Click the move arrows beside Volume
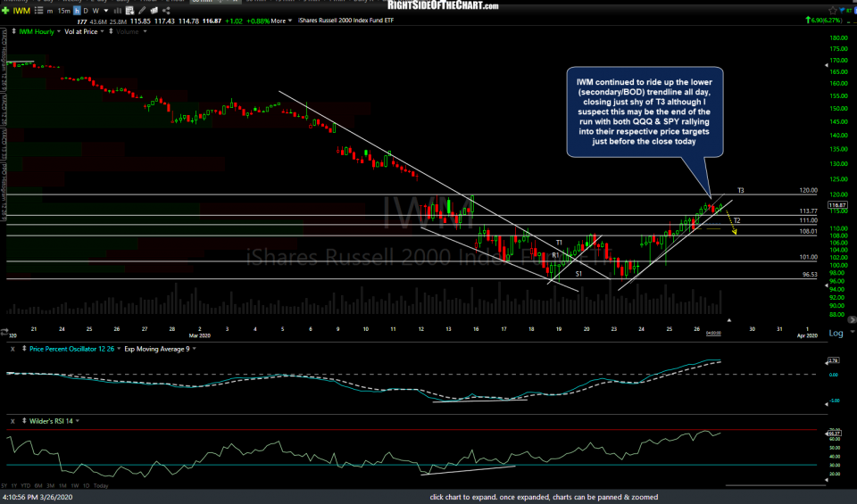This screenshot has width=857, height=504. [111, 32]
